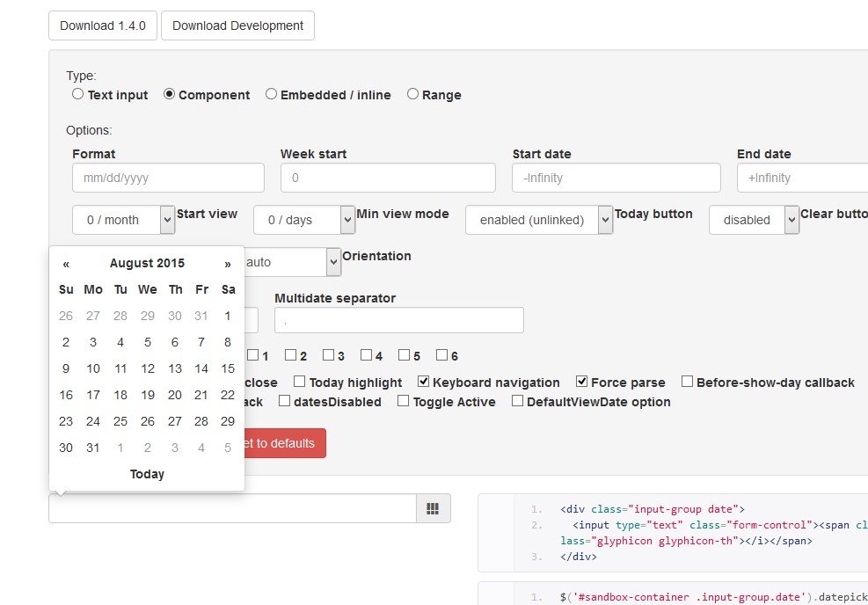Click into the Format input field
Viewport: 868px width, 605px height.
pyautogui.click(x=168, y=178)
